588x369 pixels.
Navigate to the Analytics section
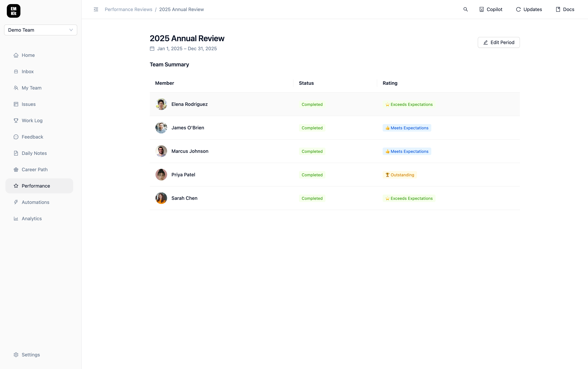tap(31, 219)
